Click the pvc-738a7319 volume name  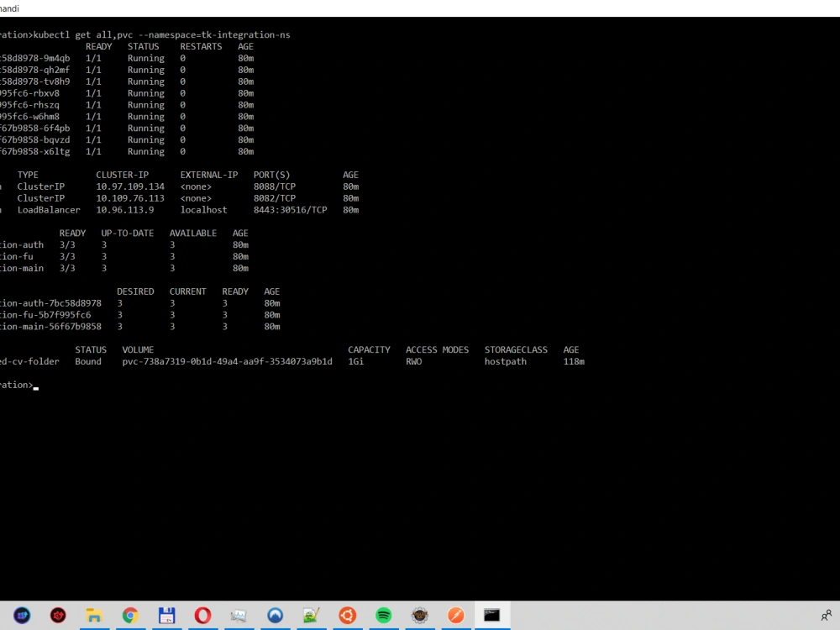[227, 361]
